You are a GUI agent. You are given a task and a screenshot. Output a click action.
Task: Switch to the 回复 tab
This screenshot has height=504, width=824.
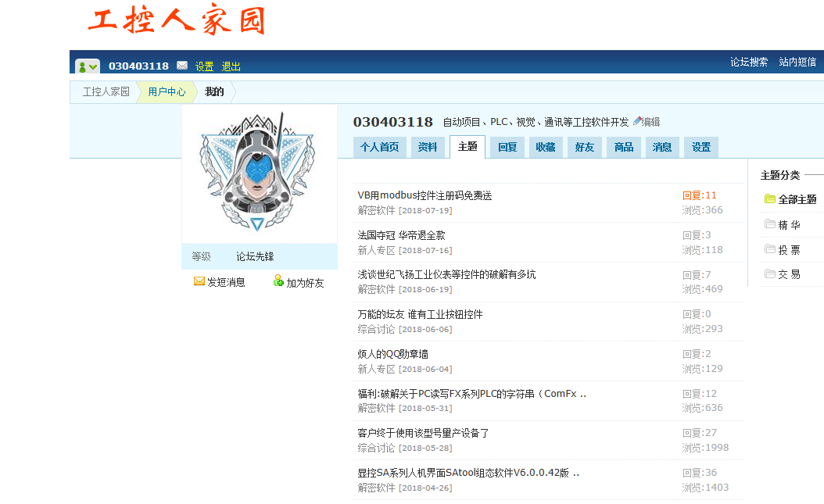[507, 147]
